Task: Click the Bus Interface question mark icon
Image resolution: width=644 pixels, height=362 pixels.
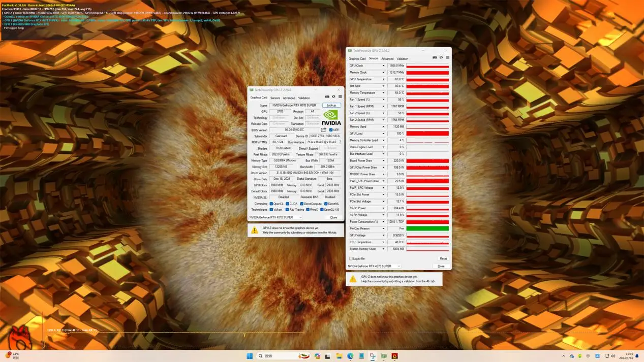Action: tap(340, 142)
